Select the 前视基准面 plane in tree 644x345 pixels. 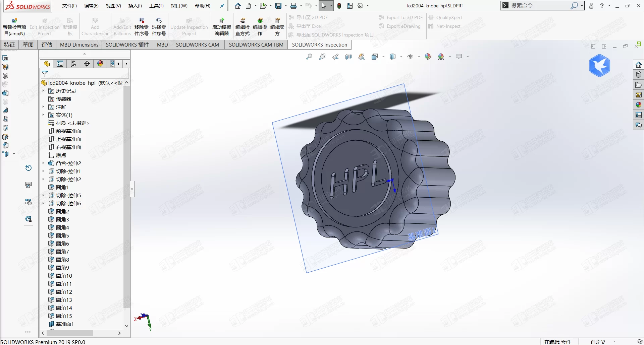(x=65, y=131)
